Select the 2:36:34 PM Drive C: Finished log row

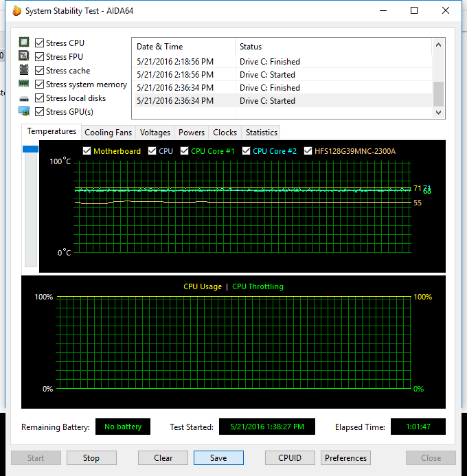pyautogui.click(x=282, y=88)
